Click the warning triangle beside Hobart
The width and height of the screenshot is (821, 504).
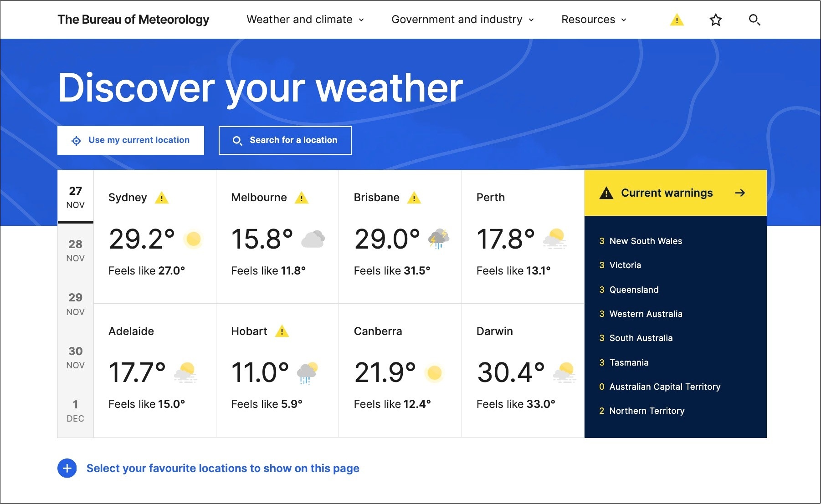tap(282, 331)
